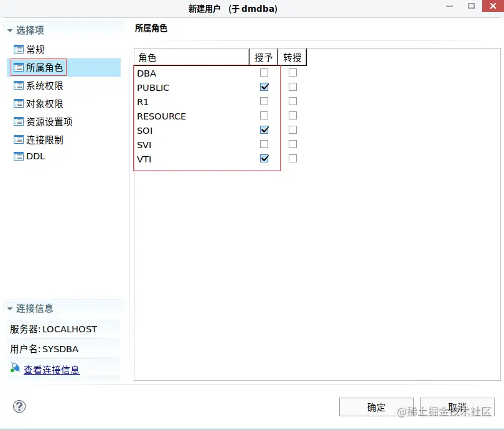Open help via the question mark icon
504x430 pixels.
pyautogui.click(x=19, y=406)
